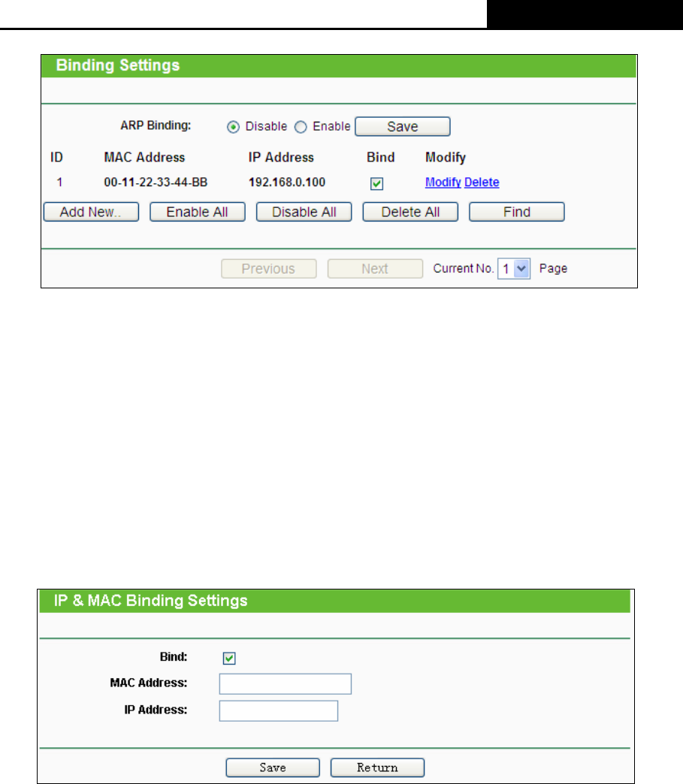This screenshot has height=784, width=683.
Task: Click the greyed Next page button
Action: point(375,269)
